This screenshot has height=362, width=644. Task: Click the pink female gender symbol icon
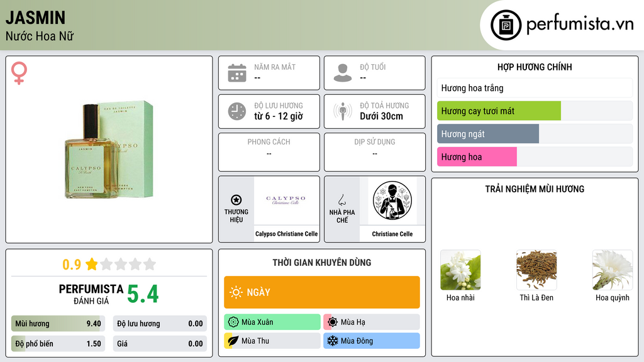point(19,73)
